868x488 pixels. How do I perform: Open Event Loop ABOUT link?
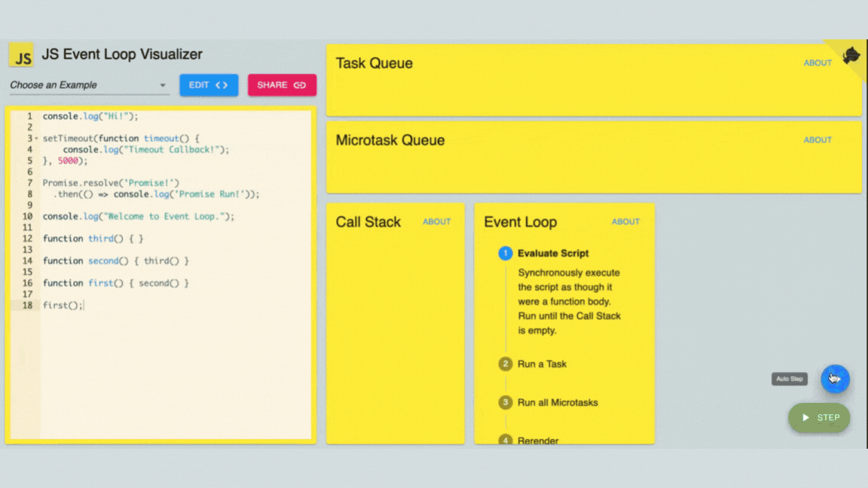tap(625, 222)
